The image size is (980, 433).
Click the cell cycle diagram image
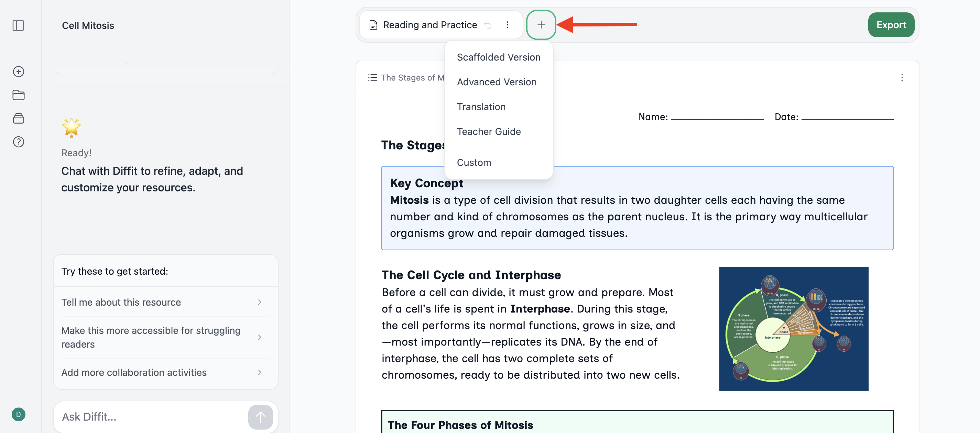[793, 328]
